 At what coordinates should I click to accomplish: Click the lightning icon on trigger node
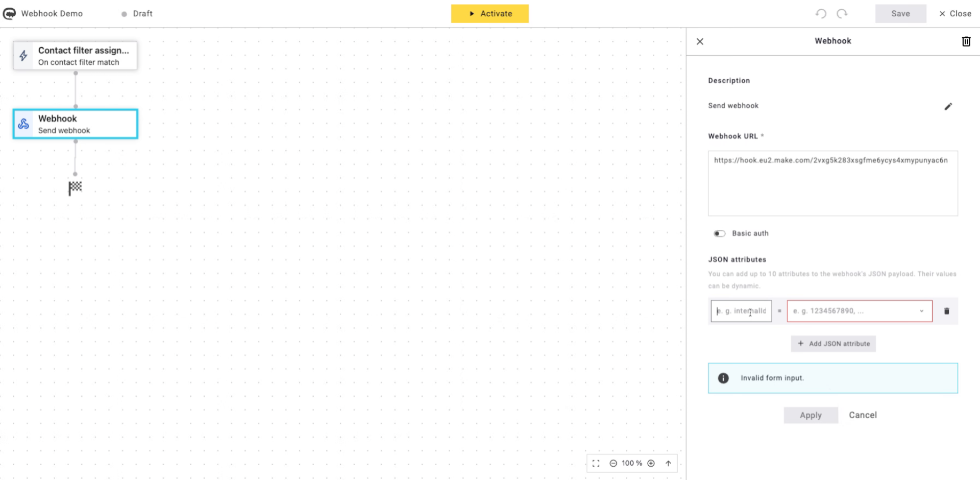coord(23,56)
